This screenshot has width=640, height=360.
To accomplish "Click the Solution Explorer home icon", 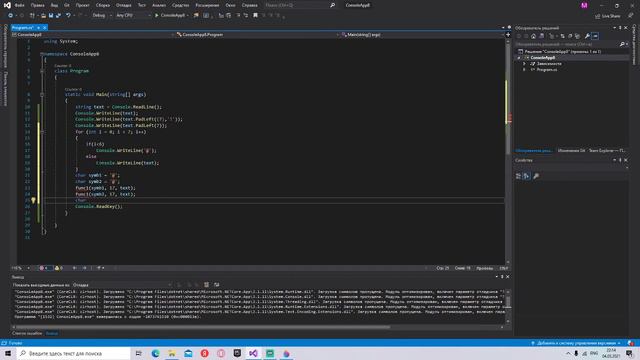I will click(x=533, y=36).
